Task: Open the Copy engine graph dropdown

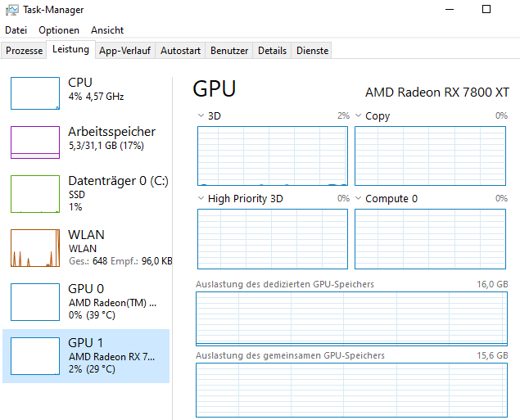Action: coord(359,116)
